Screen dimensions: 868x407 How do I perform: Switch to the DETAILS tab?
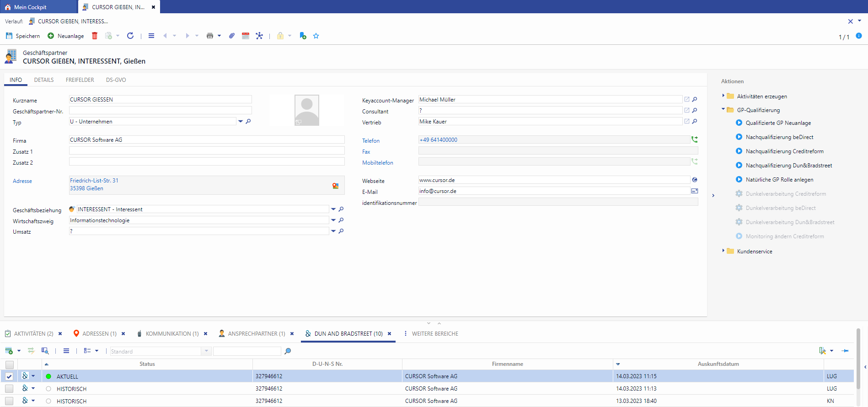pyautogui.click(x=44, y=80)
